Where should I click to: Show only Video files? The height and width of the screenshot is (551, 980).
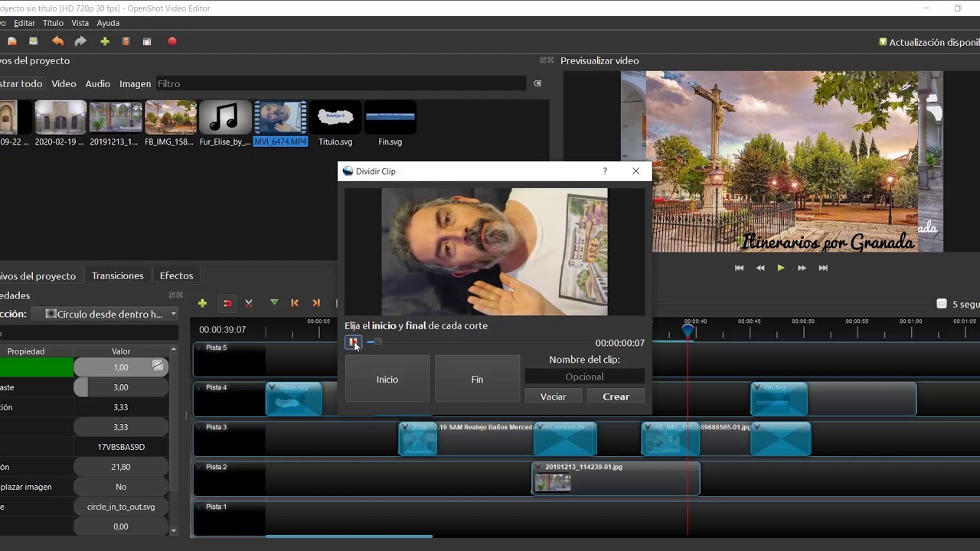point(64,83)
